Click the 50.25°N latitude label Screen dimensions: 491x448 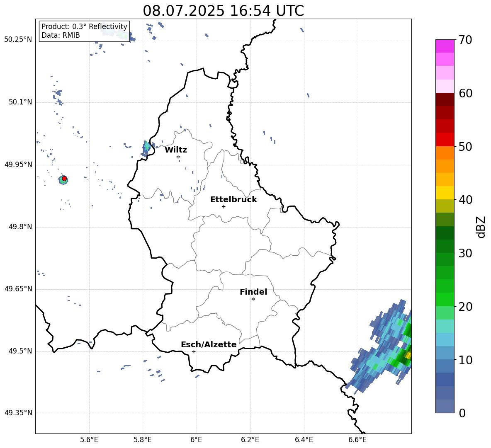tap(18, 40)
